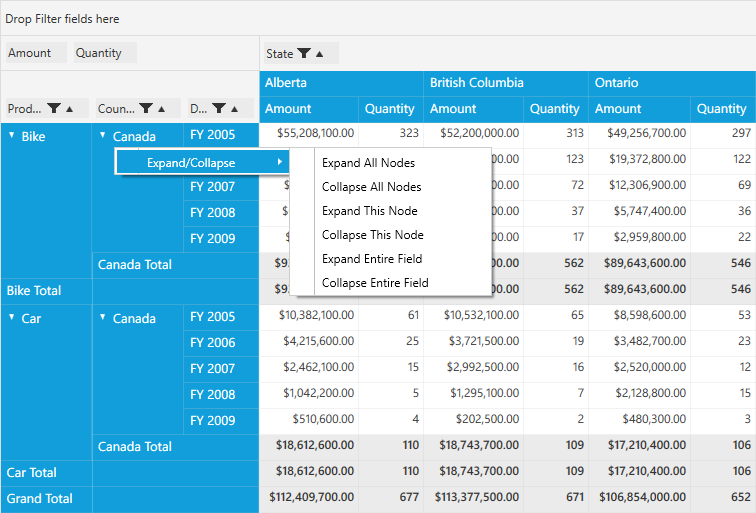Viewport: 756px width, 513px height.
Task: Select FY 2006 row under Car
Action: [x=221, y=343]
